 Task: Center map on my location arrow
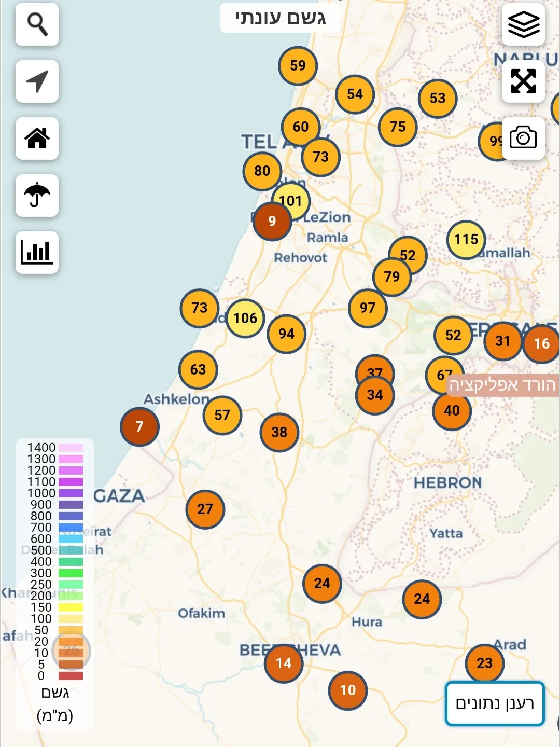pyautogui.click(x=37, y=81)
